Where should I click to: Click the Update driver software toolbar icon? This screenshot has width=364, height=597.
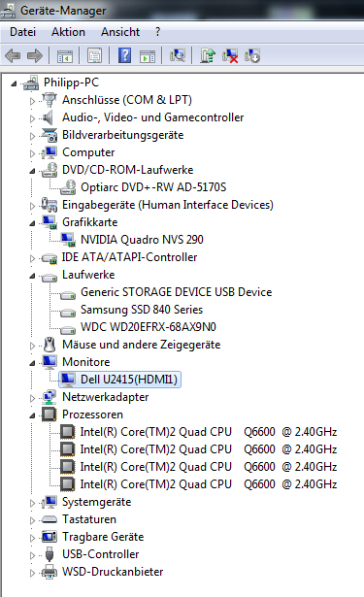pos(208,55)
